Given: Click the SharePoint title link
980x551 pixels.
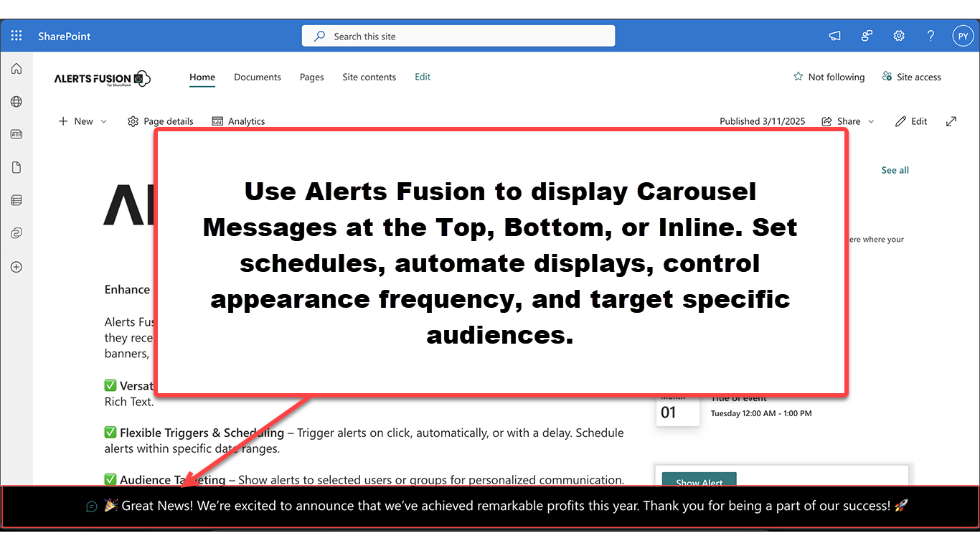Looking at the screenshot, I should (65, 37).
